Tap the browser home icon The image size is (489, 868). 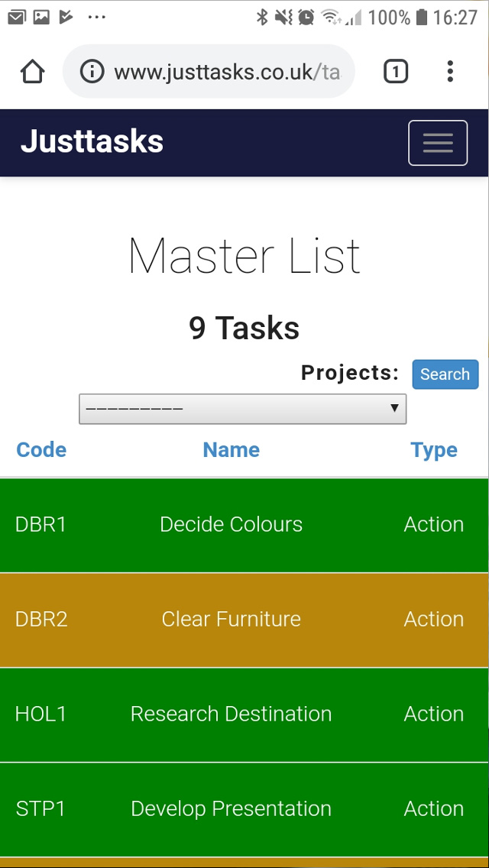pos(32,72)
